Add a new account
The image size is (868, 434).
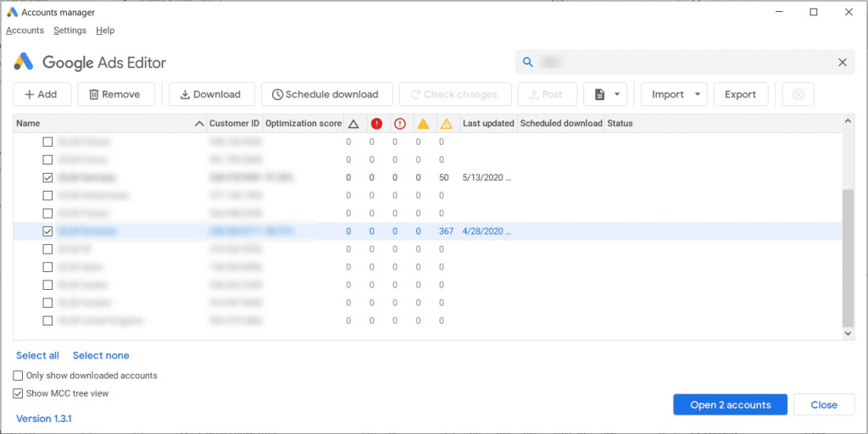pyautogui.click(x=42, y=95)
